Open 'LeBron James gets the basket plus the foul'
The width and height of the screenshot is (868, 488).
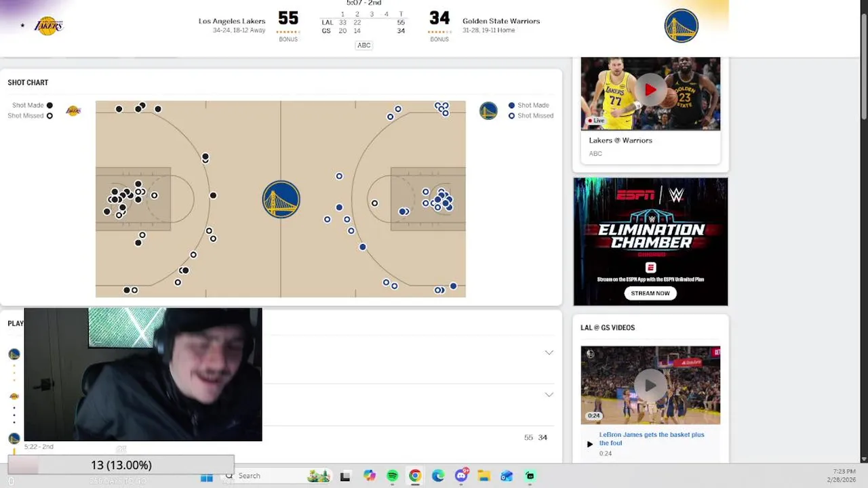(652, 439)
